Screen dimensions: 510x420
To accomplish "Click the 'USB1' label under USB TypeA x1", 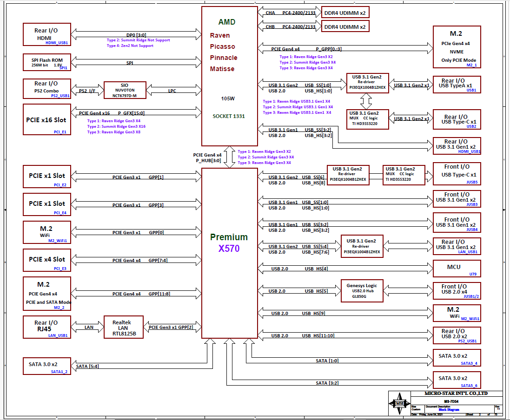I will tap(471, 90).
